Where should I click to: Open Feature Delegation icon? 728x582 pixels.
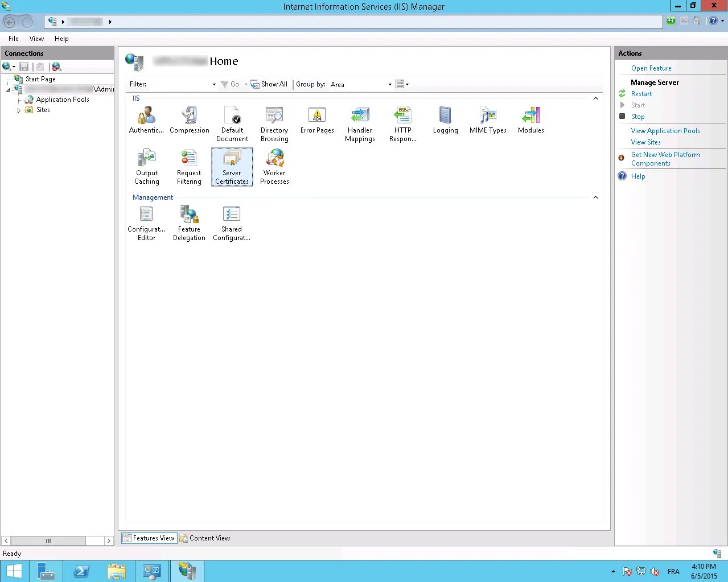click(x=189, y=223)
